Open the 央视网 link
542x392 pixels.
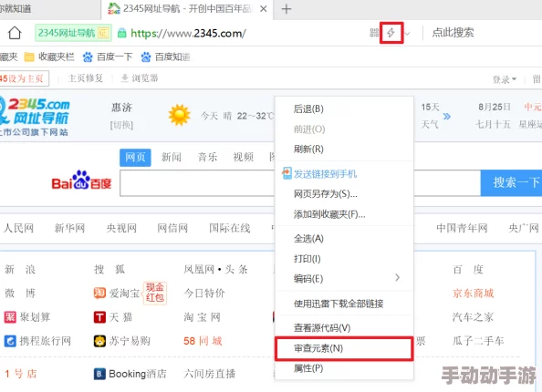click(121, 228)
